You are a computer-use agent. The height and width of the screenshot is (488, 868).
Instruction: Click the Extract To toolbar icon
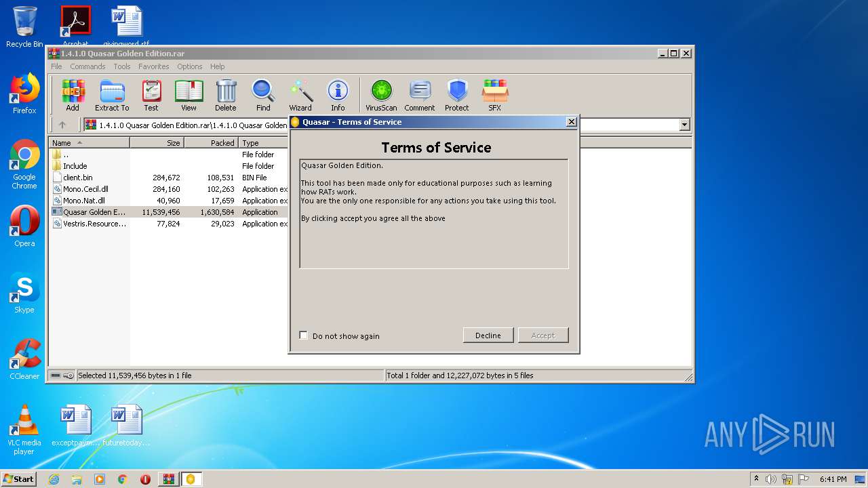[x=112, y=96]
